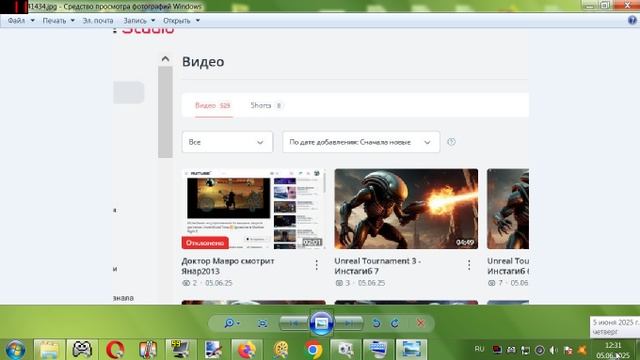Image resolution: width=640 pixels, height=360 pixels.
Task: Open the Photo Viewer taskbar button
Action: [x=411, y=350]
